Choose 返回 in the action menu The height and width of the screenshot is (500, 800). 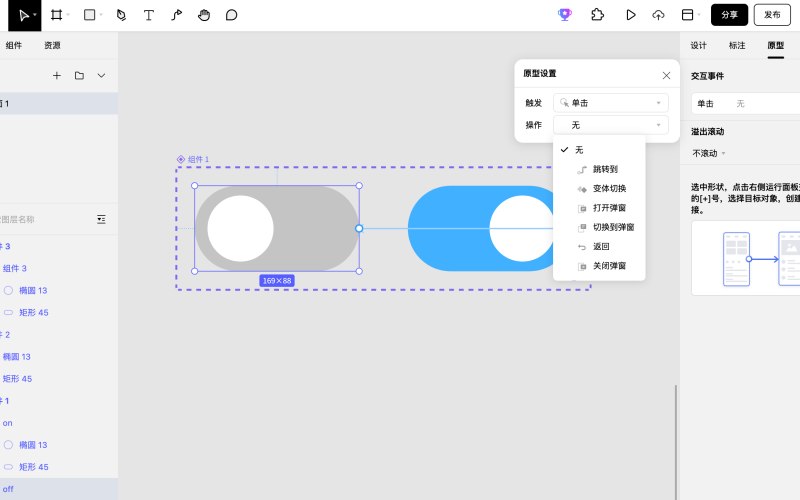click(599, 247)
